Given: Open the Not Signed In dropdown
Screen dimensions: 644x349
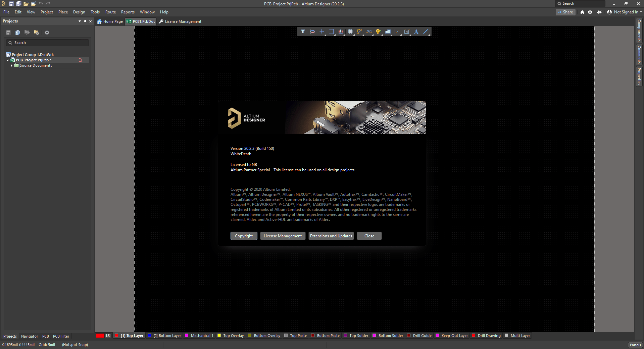Looking at the screenshot, I should pos(625,12).
